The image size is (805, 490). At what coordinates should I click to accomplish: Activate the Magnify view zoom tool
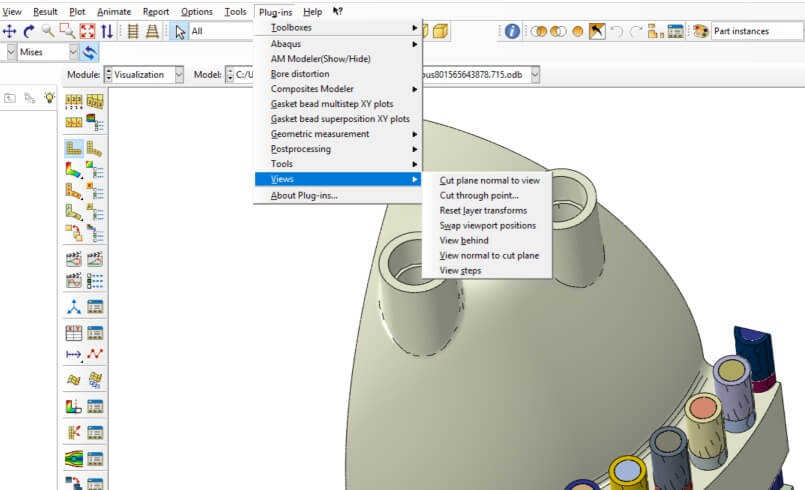47,31
